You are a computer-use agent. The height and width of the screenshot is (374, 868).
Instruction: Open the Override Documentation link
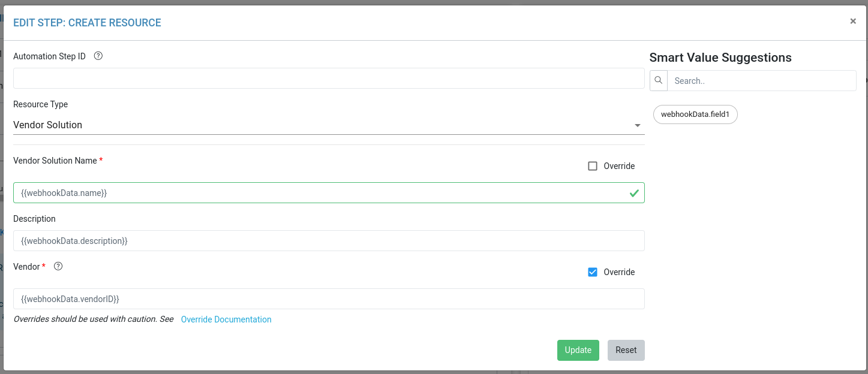pyautogui.click(x=226, y=319)
